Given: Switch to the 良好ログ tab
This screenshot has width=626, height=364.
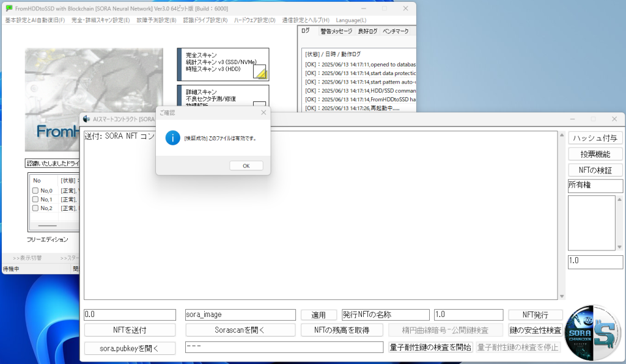Looking at the screenshot, I should coord(367,31).
